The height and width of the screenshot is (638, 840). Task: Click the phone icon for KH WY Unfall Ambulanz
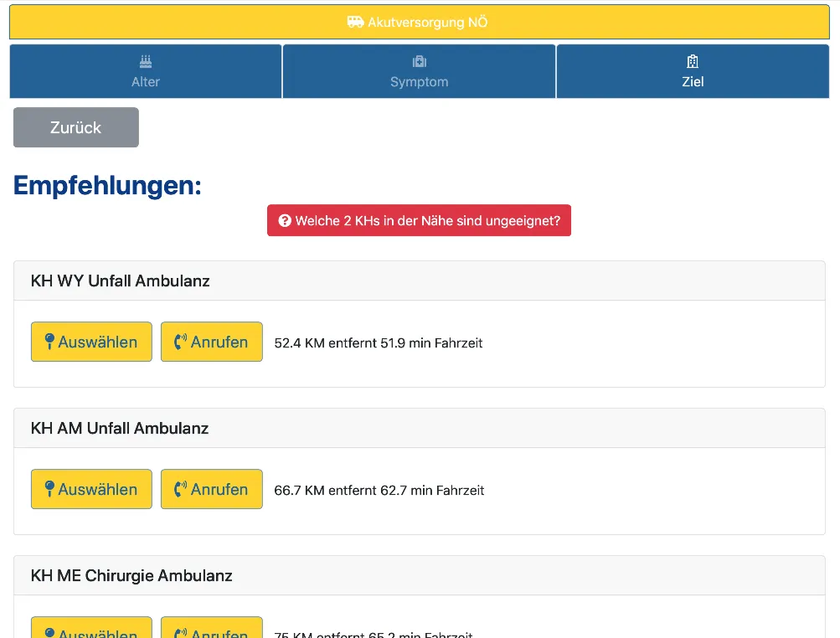[x=180, y=342]
